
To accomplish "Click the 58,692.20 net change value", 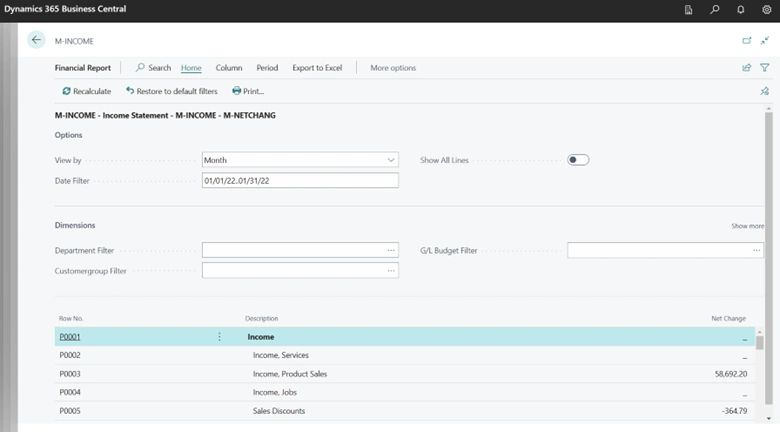I will [x=731, y=374].
